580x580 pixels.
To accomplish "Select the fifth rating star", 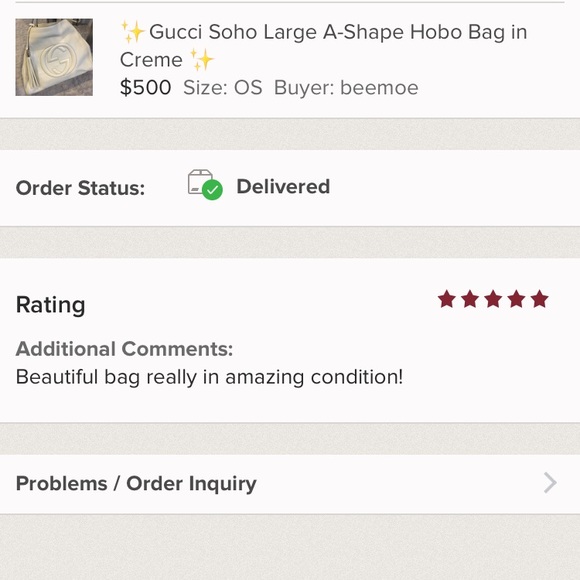I will click(x=540, y=299).
